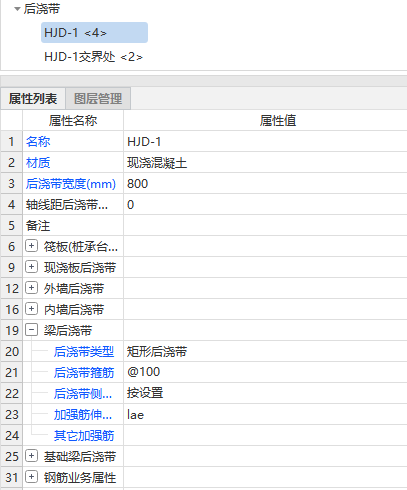Click the empty 备注 value cell

265,226
